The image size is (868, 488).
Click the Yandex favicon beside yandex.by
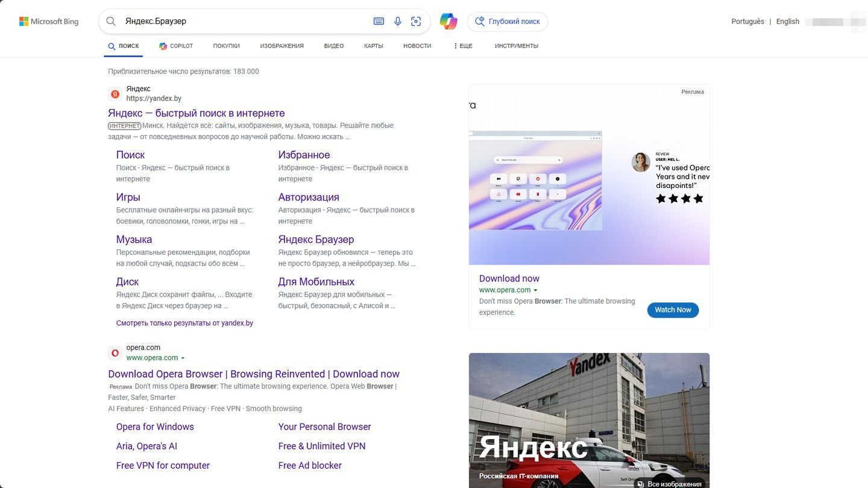point(115,94)
